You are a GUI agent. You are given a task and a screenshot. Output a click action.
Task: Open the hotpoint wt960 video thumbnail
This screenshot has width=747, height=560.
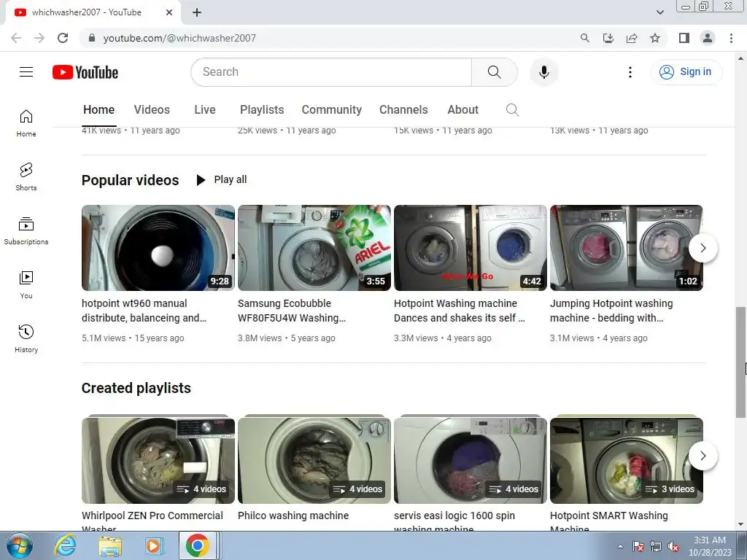(158, 248)
